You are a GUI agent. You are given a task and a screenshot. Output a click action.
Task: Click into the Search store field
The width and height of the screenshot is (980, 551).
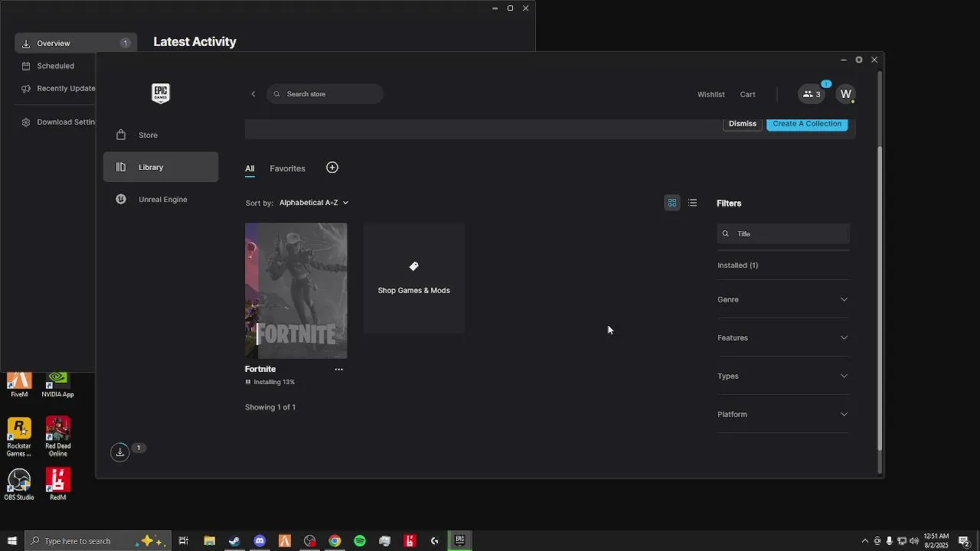(x=325, y=94)
